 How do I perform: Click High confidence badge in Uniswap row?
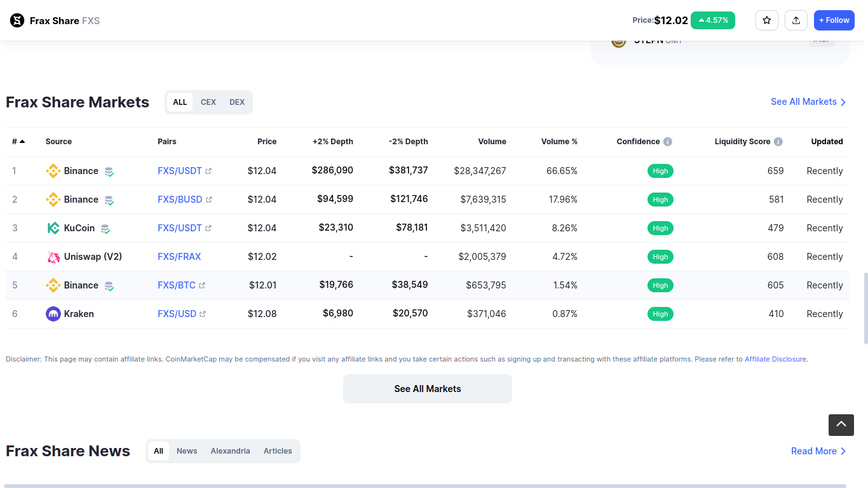660,257
